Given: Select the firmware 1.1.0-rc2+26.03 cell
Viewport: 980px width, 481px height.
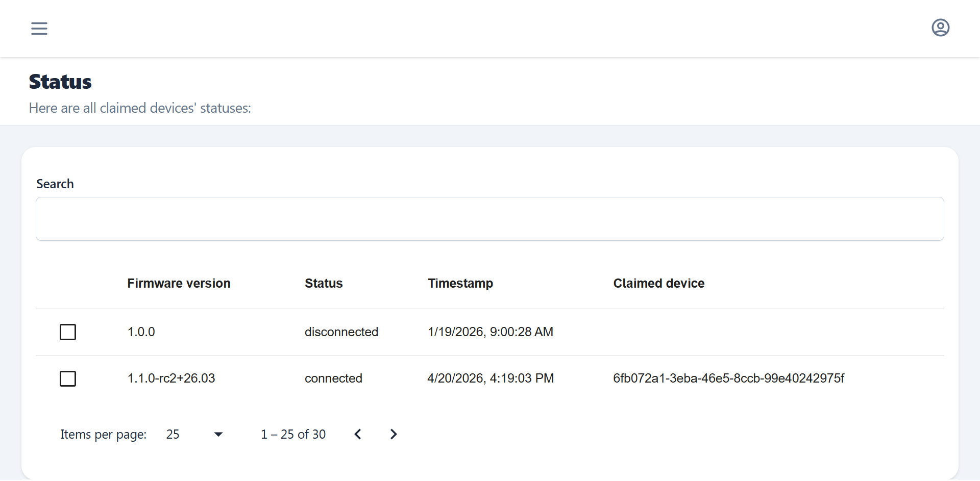Looking at the screenshot, I should [x=171, y=378].
